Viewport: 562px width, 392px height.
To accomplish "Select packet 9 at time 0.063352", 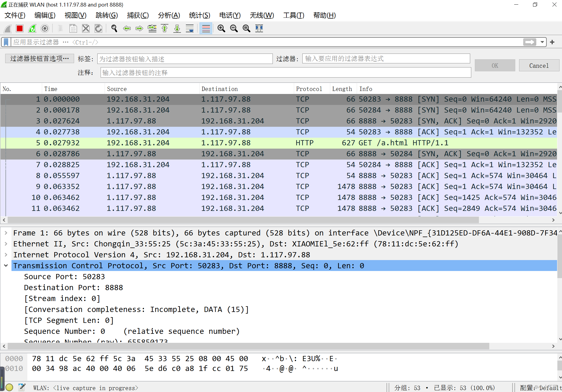I will [x=279, y=187].
